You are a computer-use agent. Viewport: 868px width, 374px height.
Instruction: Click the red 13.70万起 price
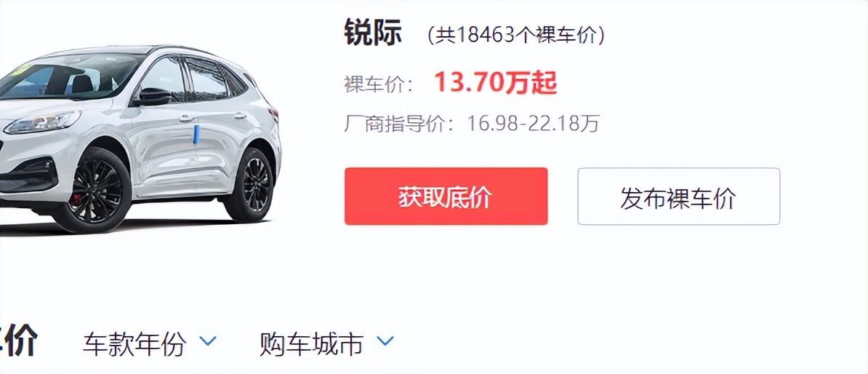pyautogui.click(x=496, y=83)
